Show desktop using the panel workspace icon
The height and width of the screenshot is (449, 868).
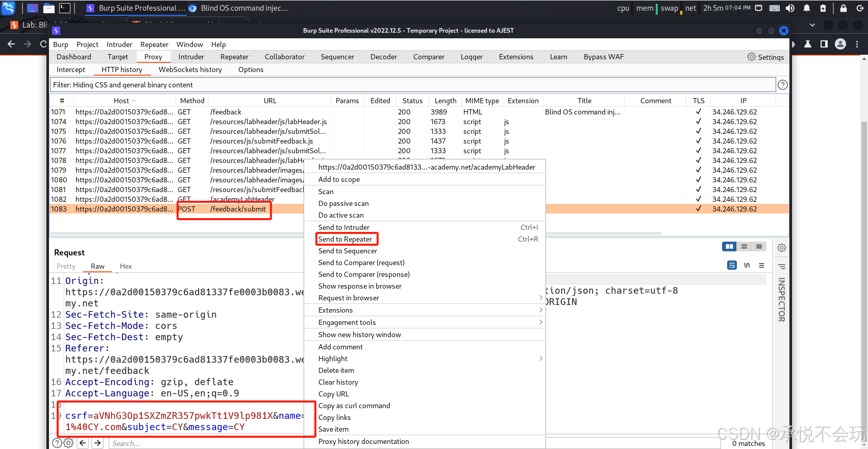point(33,8)
